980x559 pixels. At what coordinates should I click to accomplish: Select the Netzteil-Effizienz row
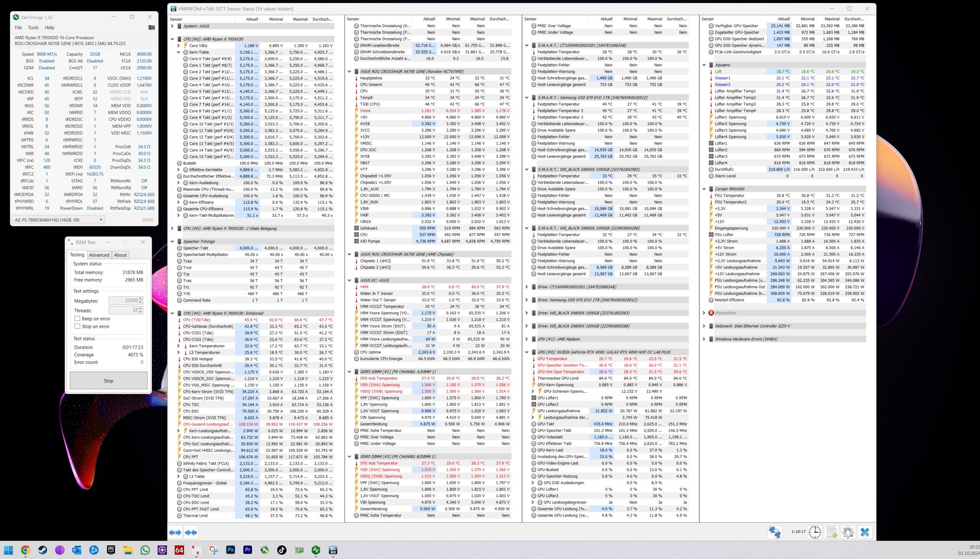(787, 300)
